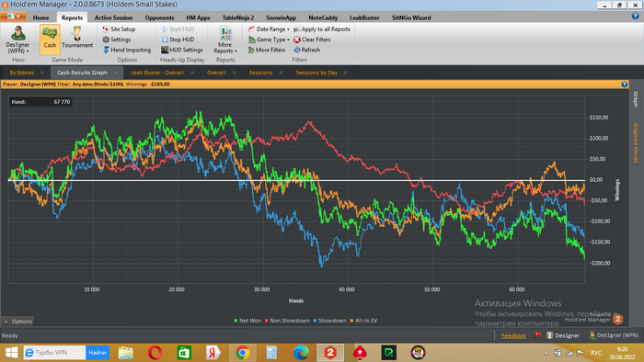The width and height of the screenshot is (644, 362).
Task: Open Microsoft Edge from the taskbar
Action: (301, 353)
